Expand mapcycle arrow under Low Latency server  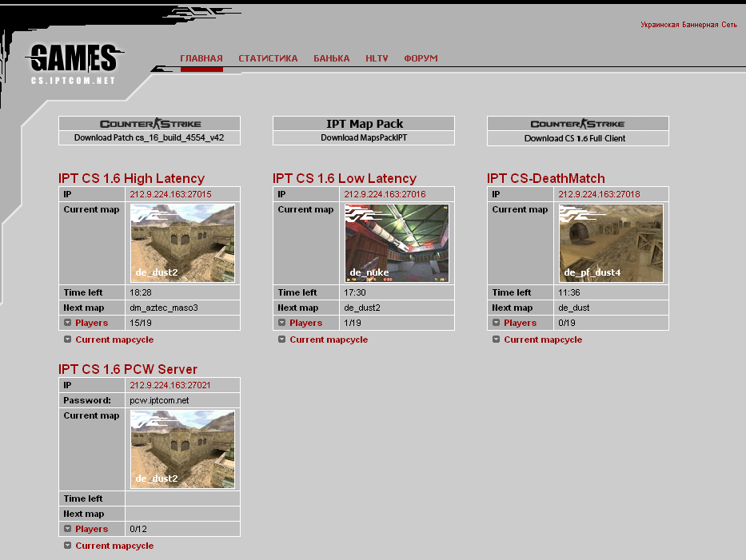(281, 340)
